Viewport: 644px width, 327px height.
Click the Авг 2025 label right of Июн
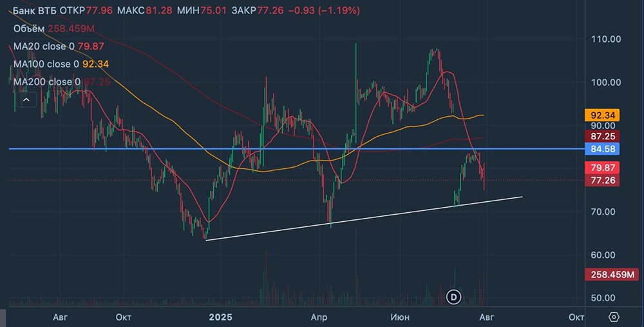click(487, 317)
